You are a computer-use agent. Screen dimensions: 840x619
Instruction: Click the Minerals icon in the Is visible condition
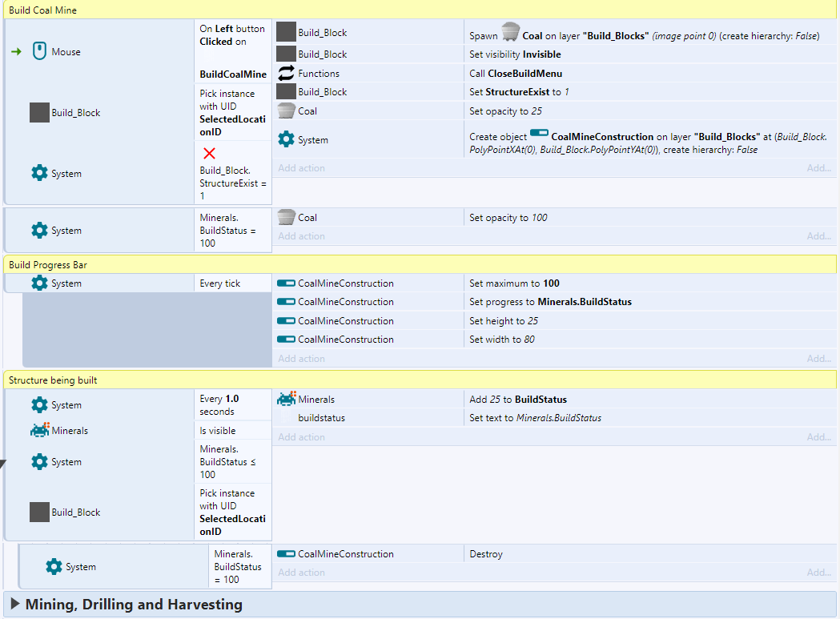39,430
